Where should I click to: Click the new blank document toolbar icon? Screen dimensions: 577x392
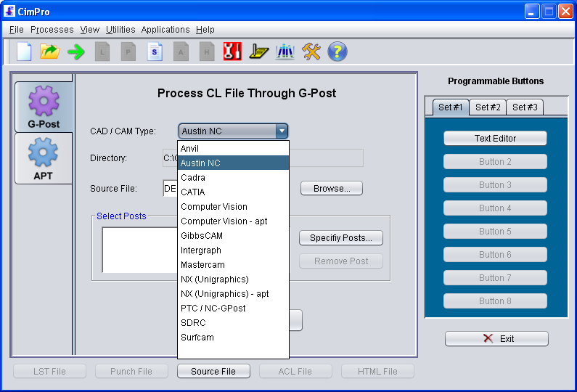pyautogui.click(x=24, y=52)
